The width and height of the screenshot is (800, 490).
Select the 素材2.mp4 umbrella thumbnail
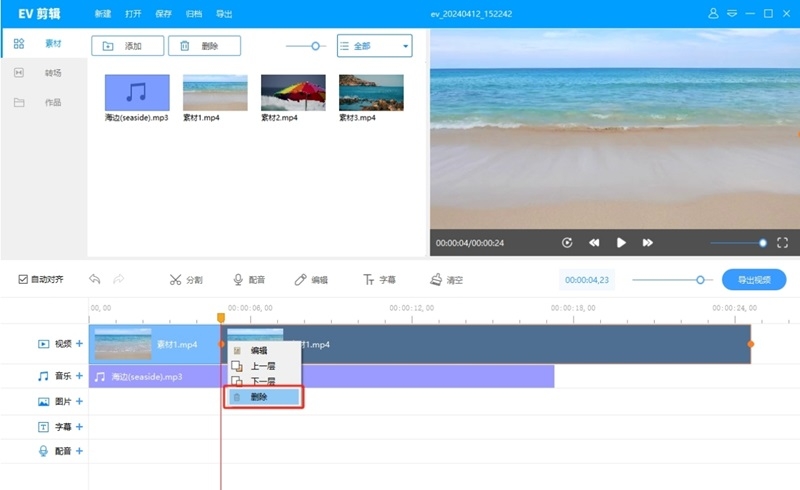coord(293,93)
